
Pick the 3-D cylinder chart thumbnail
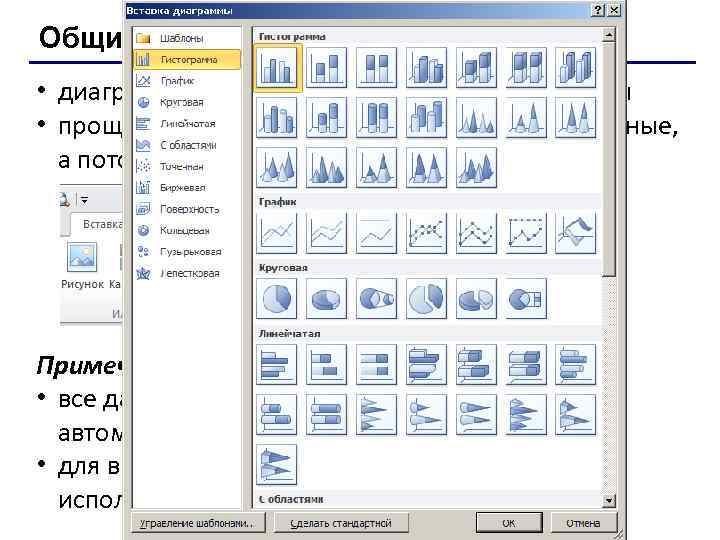click(427, 118)
